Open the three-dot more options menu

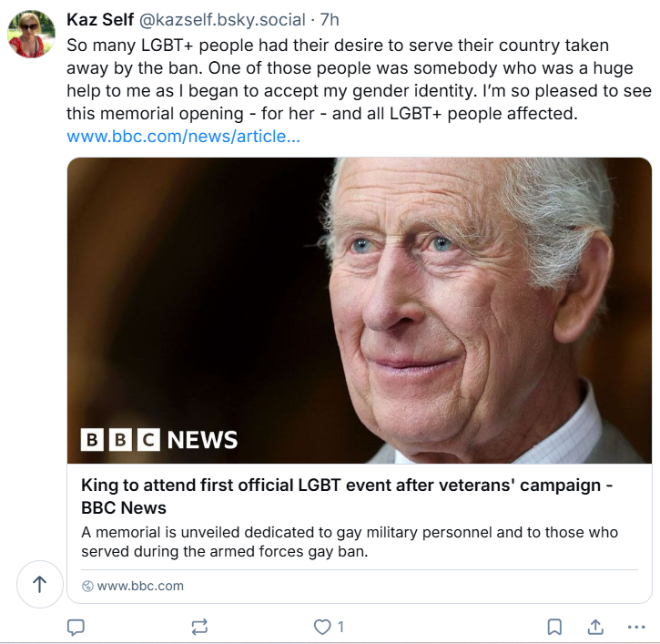pyautogui.click(x=636, y=627)
